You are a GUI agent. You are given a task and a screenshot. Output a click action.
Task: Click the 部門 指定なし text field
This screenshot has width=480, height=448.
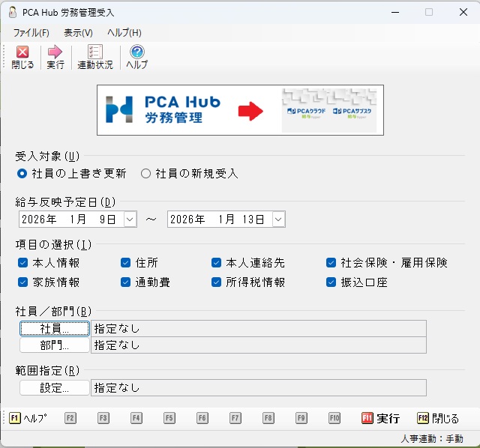click(x=258, y=345)
